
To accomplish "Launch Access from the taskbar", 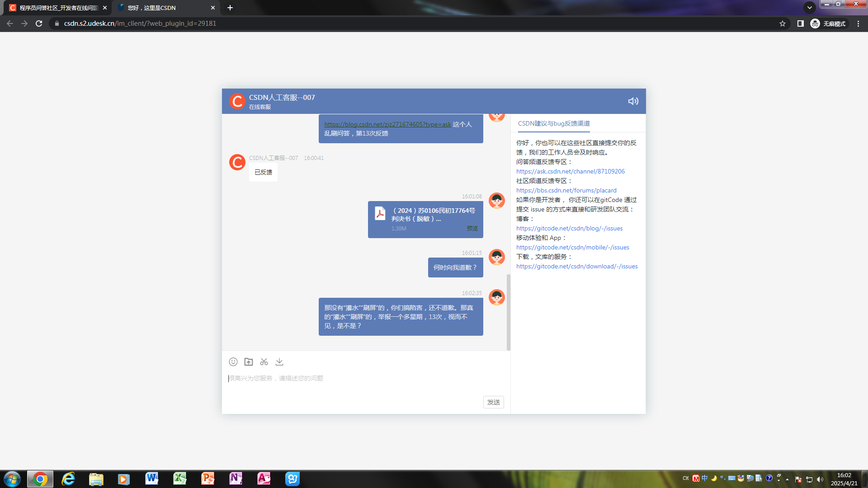I will 264,479.
